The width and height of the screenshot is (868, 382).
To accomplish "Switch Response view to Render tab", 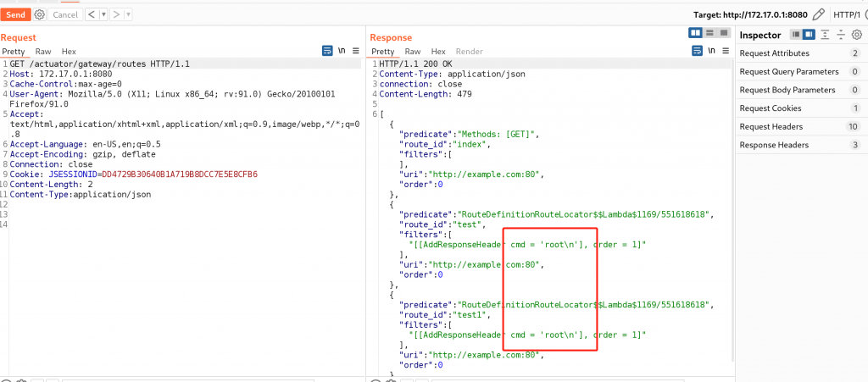I will [x=470, y=52].
